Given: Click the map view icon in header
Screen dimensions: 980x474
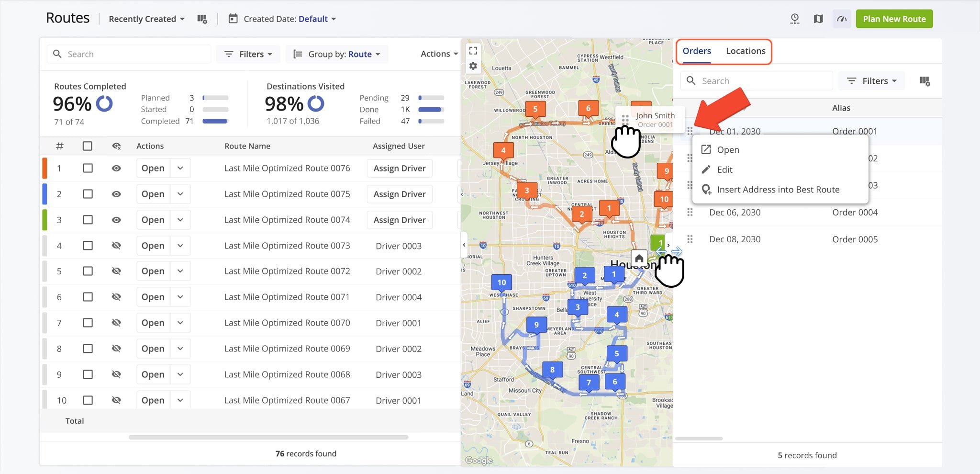Looking at the screenshot, I should [818, 19].
